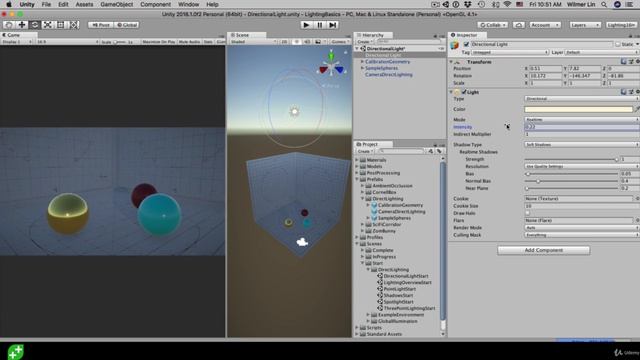Collapse the Transform component foldout
640x360 pixels.
451,62
